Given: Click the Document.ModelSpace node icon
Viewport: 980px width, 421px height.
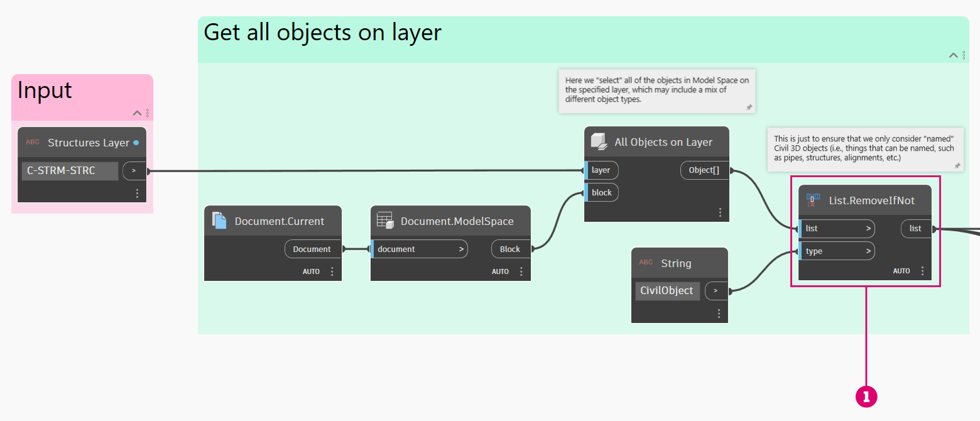Looking at the screenshot, I should pyautogui.click(x=385, y=221).
